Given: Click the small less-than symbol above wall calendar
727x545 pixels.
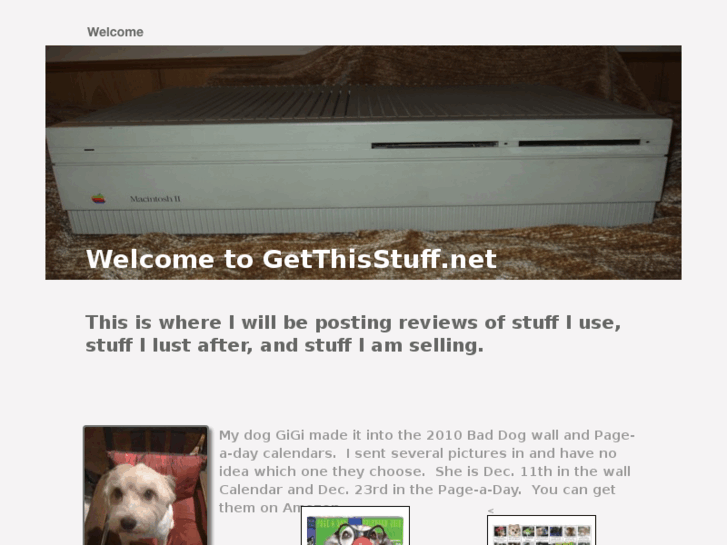Looking at the screenshot, I should point(491,510).
